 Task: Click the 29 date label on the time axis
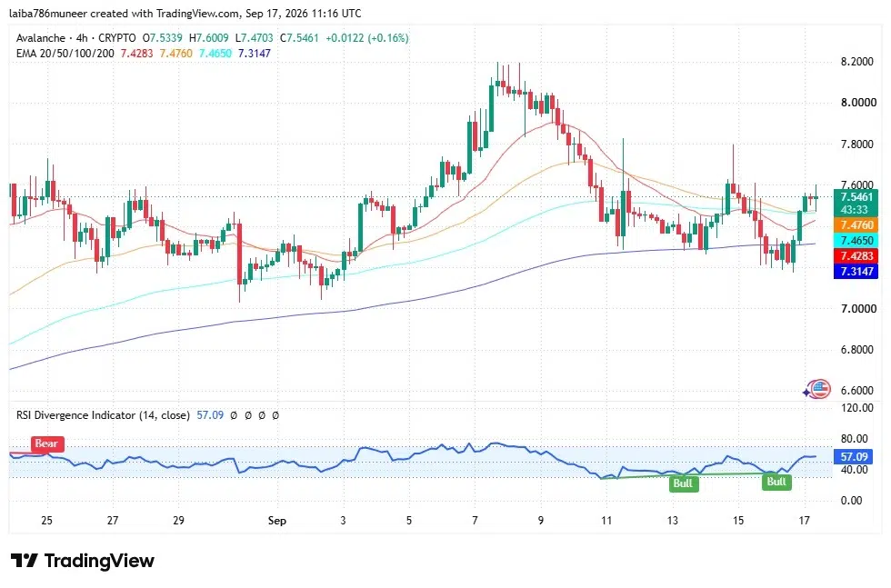coord(178,521)
